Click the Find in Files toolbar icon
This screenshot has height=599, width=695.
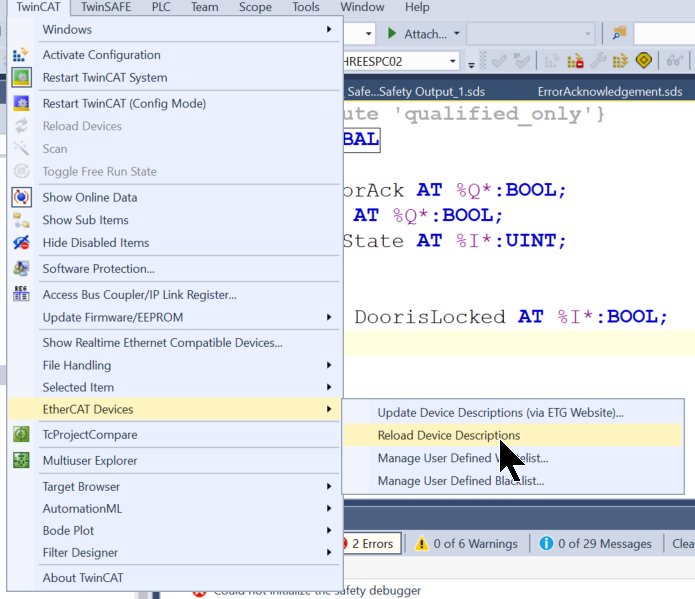click(619, 34)
